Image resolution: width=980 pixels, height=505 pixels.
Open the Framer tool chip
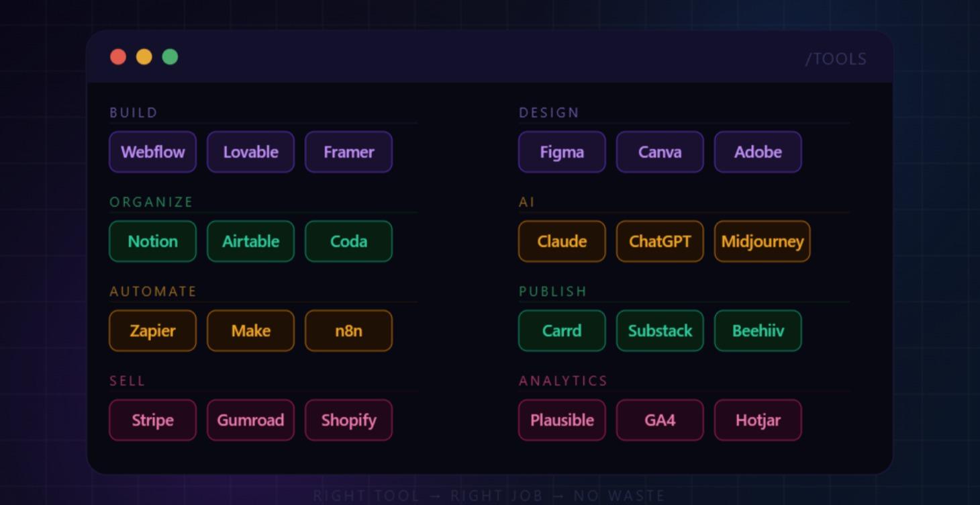pos(349,152)
